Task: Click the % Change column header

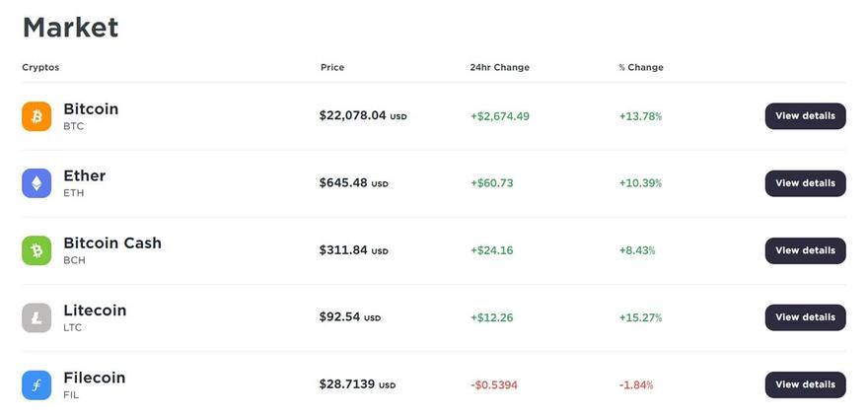Action: (641, 67)
